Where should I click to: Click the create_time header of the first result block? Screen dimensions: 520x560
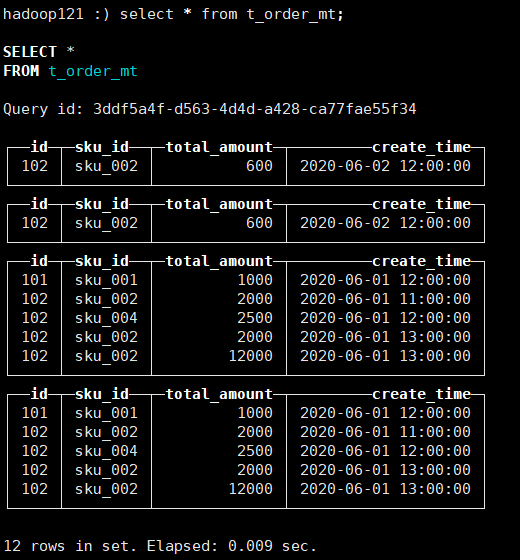[421, 147]
